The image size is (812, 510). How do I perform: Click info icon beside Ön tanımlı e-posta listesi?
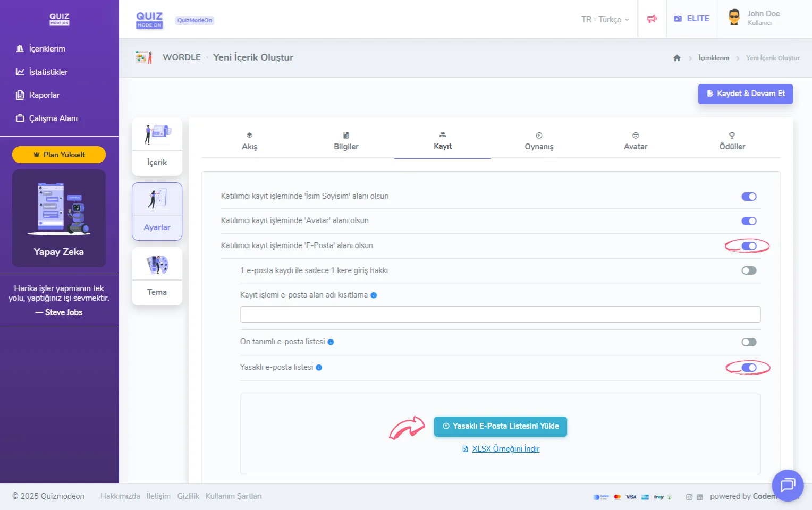331,342
